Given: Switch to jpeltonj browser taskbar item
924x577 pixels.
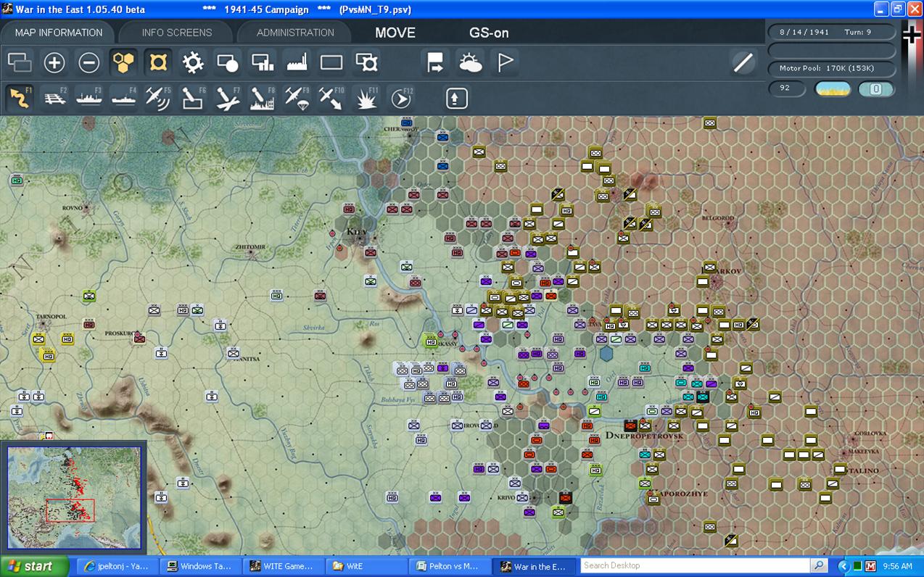Looking at the screenshot, I should 116,566.
